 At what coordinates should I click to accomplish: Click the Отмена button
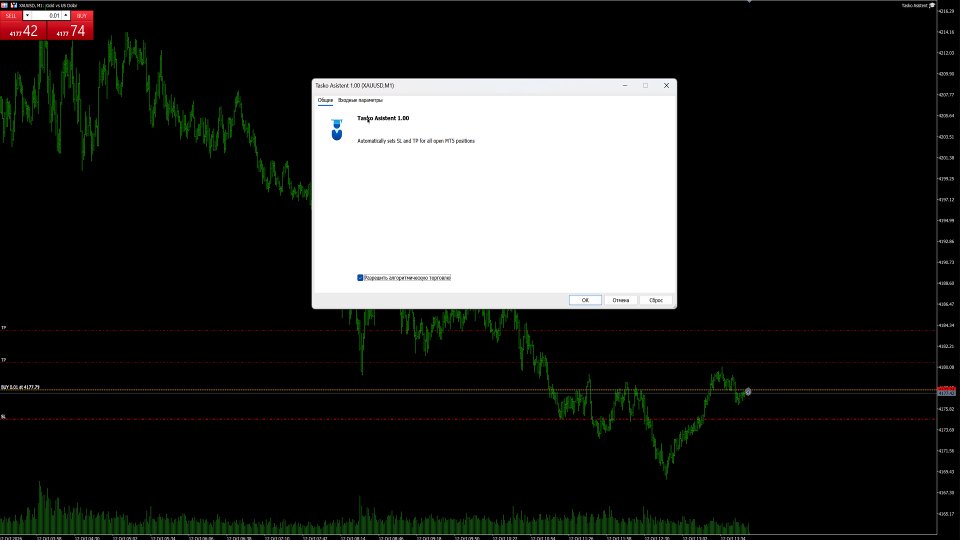(620, 300)
